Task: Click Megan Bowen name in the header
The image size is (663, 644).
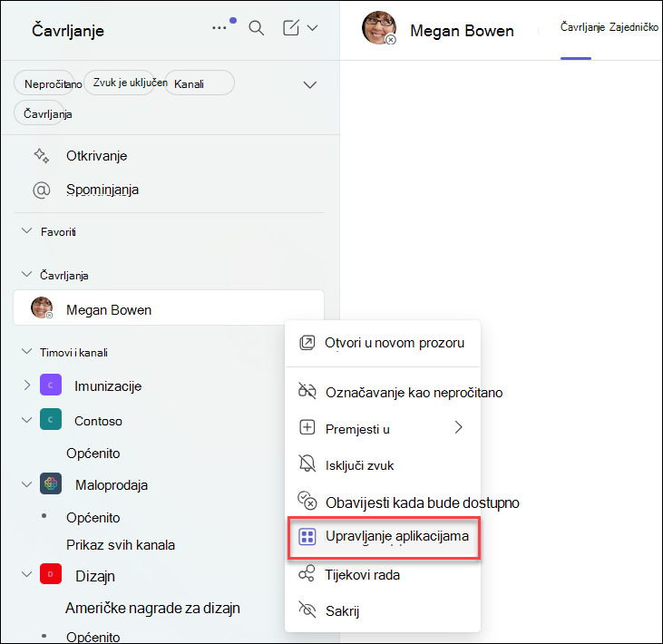Action: tap(462, 31)
